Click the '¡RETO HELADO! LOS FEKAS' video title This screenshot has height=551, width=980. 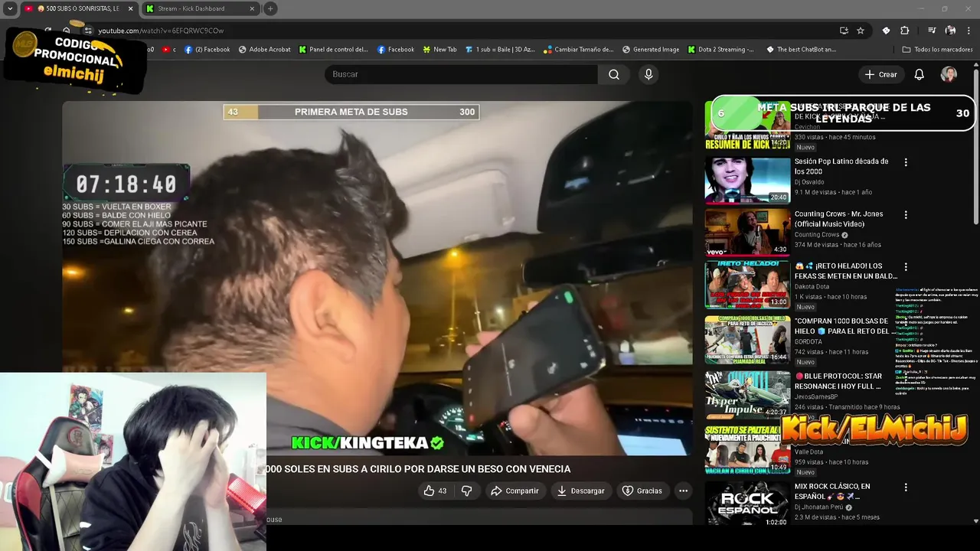pyautogui.click(x=845, y=271)
